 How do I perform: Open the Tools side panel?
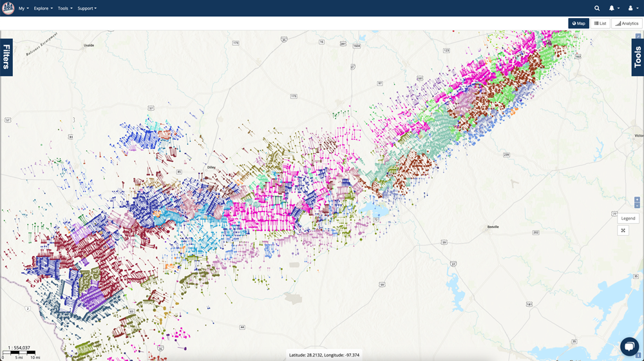pos(638,57)
